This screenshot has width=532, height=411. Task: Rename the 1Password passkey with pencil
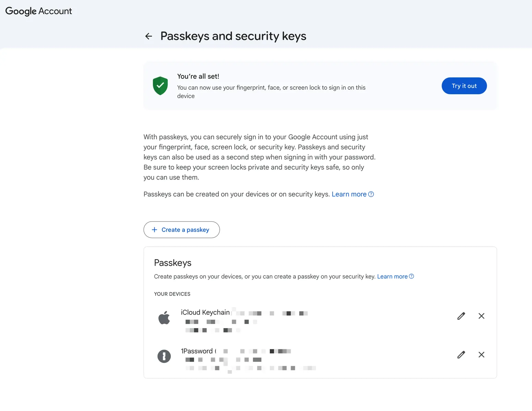click(x=461, y=355)
